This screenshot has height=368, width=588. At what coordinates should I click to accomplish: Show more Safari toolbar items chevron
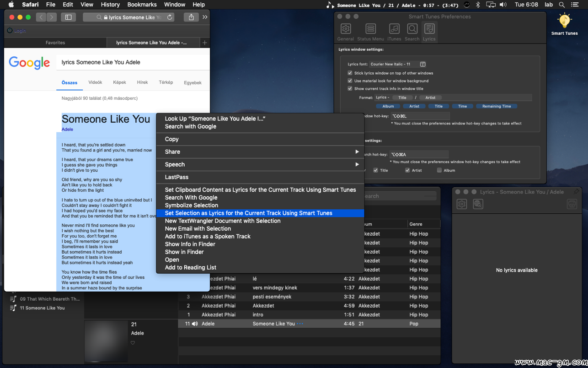[205, 17]
